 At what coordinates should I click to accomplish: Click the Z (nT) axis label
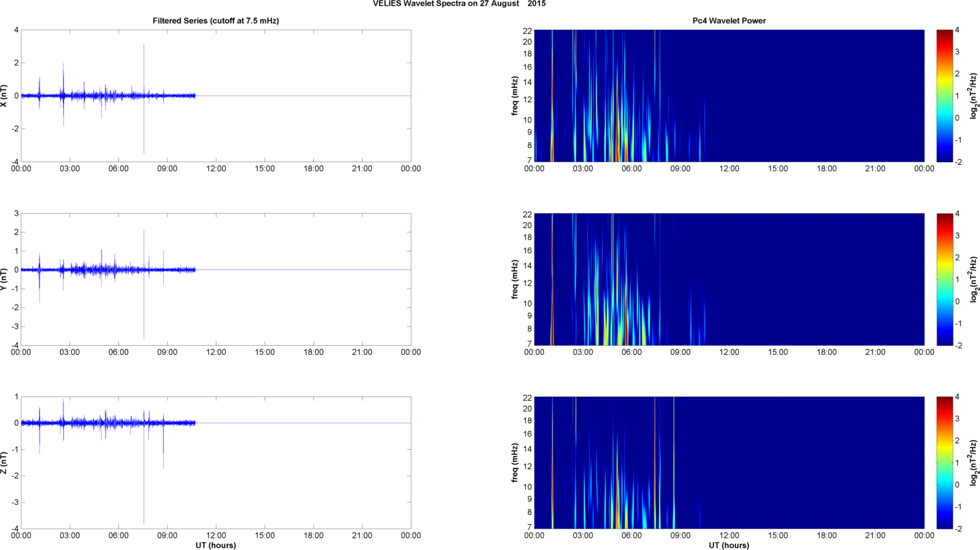[x=5, y=463]
